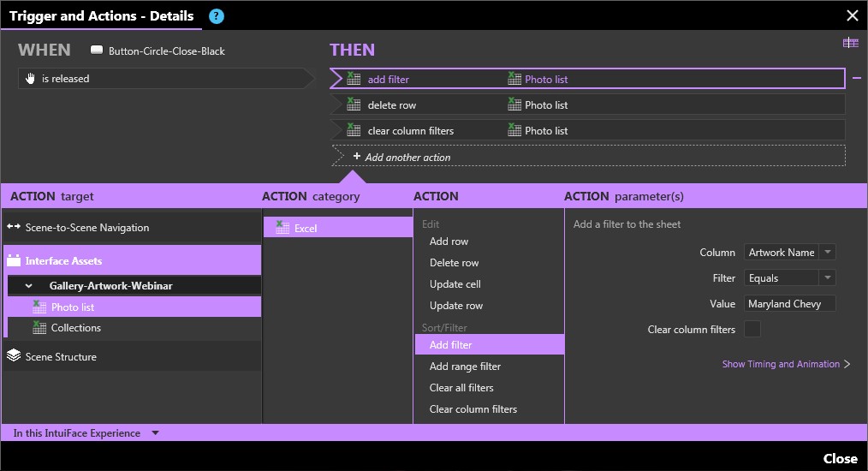Select Update cell action
Image resolution: width=868 pixels, height=471 pixels.
[455, 283]
